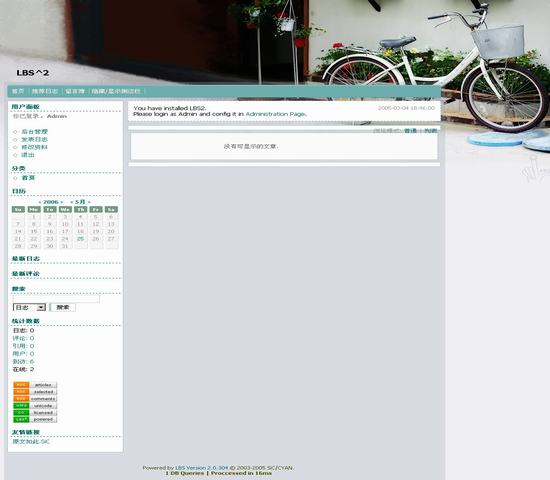
Task: Click the 最新评论 section heading
Action: 26,274
